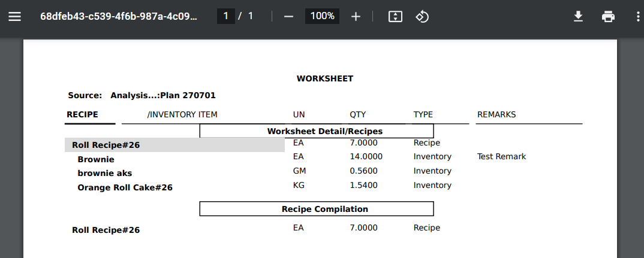Click the Test Remark text
644x258 pixels.
[501, 156]
